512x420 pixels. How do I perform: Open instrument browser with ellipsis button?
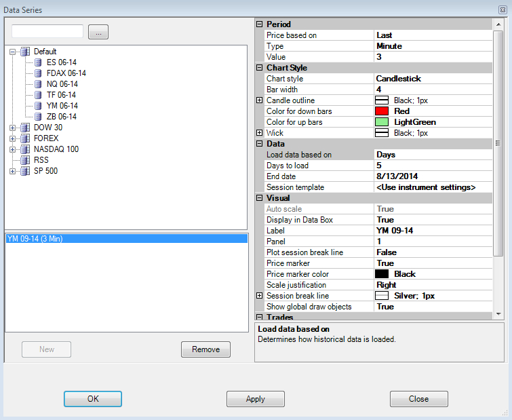pyautogui.click(x=98, y=32)
